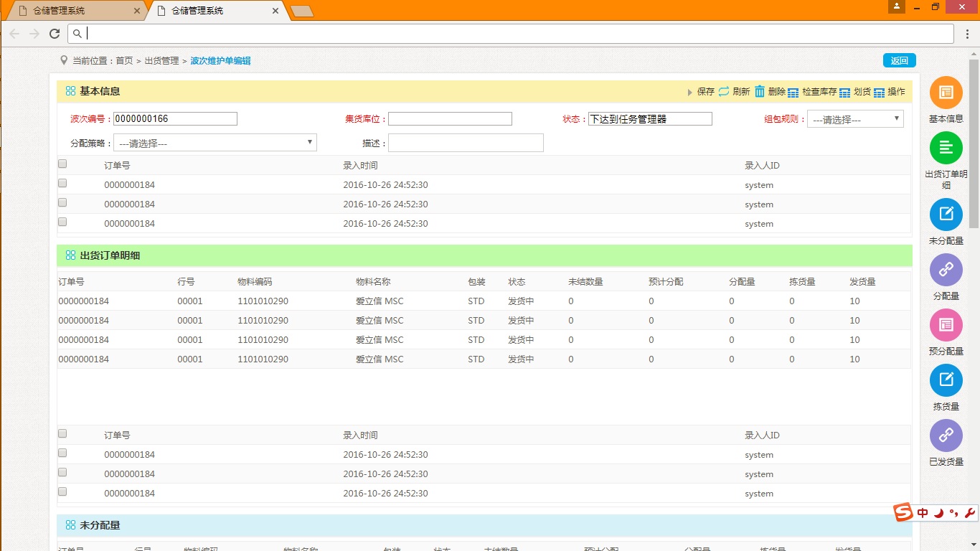Click the 刷新 refresh arrows icon

pyautogui.click(x=724, y=91)
